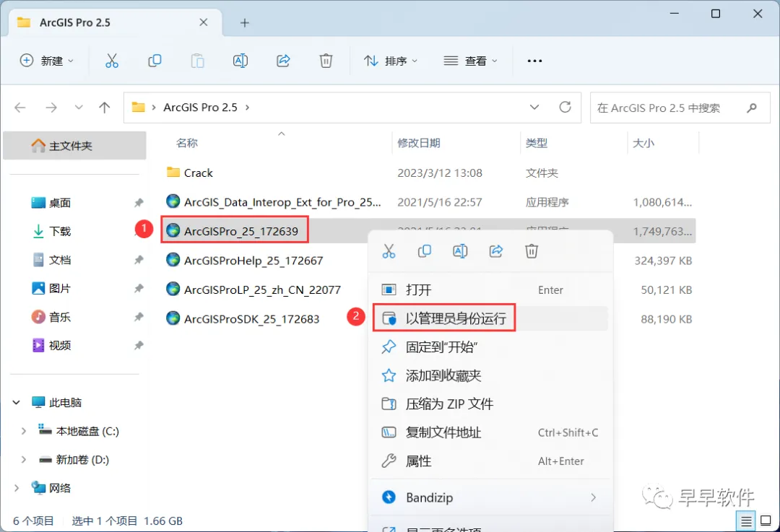Click the Rename icon in the toolbar

(240, 61)
